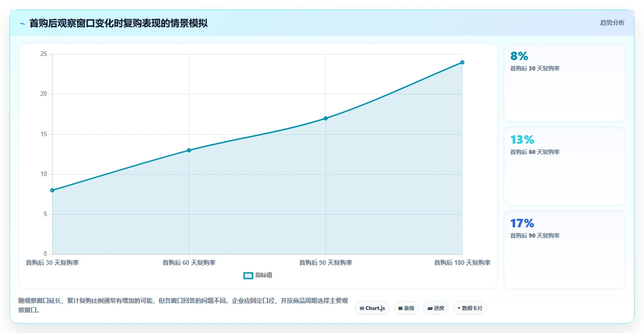Click the 首购后 60 天复购率 card caption
Screen dimensions: 644x333
tap(535, 152)
